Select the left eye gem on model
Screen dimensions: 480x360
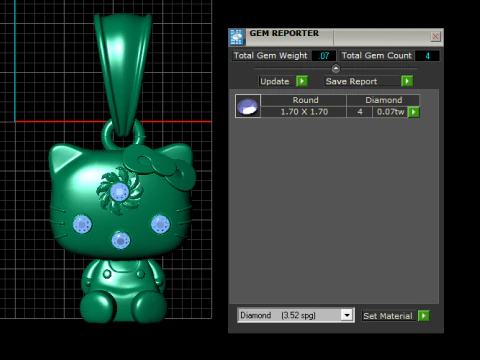tap(82, 224)
